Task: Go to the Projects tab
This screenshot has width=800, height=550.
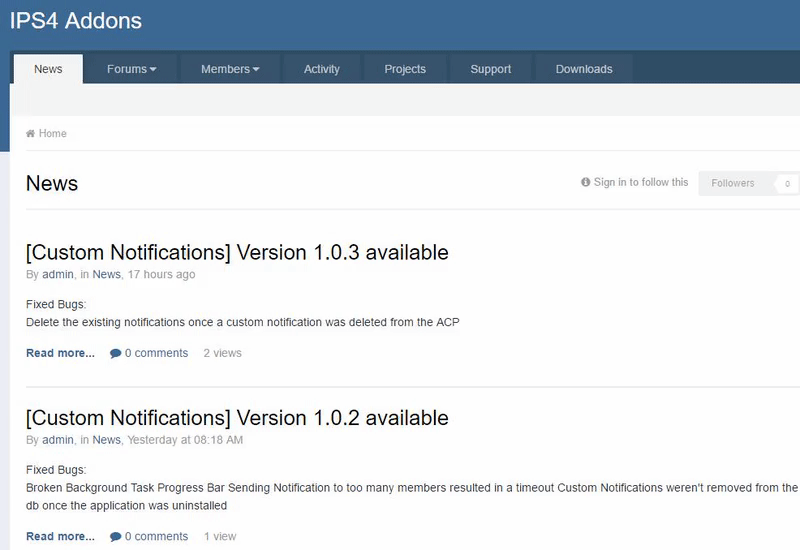Action: [x=405, y=69]
